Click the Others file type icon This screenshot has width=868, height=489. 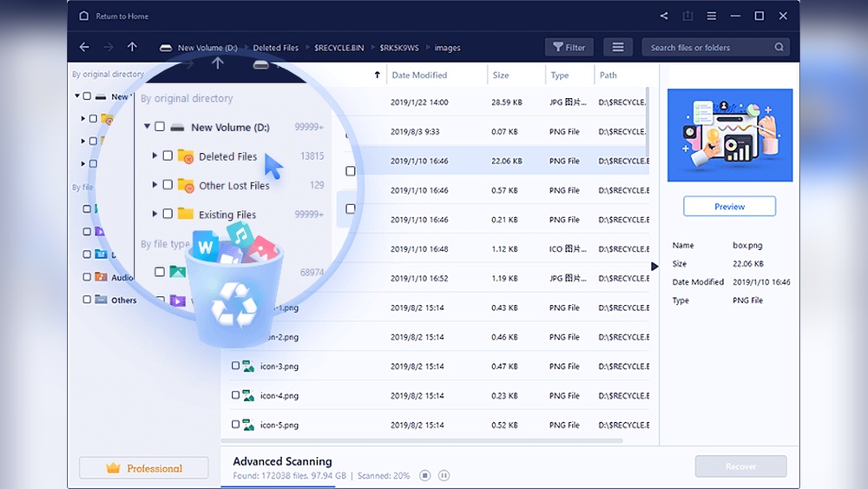[x=101, y=299]
